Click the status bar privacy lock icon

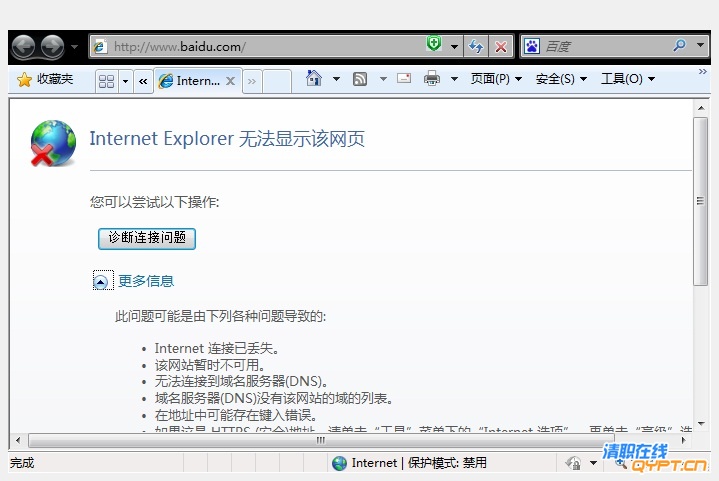point(573,463)
